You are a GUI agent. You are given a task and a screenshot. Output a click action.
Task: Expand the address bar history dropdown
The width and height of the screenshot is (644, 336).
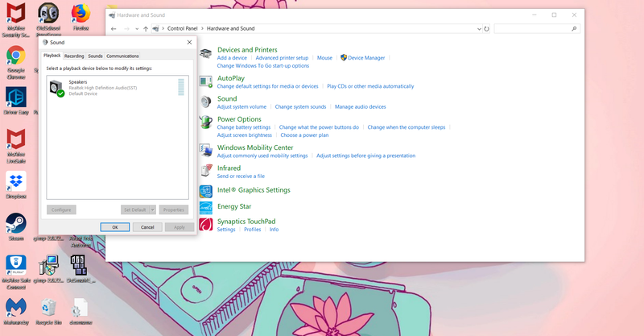[x=479, y=29]
